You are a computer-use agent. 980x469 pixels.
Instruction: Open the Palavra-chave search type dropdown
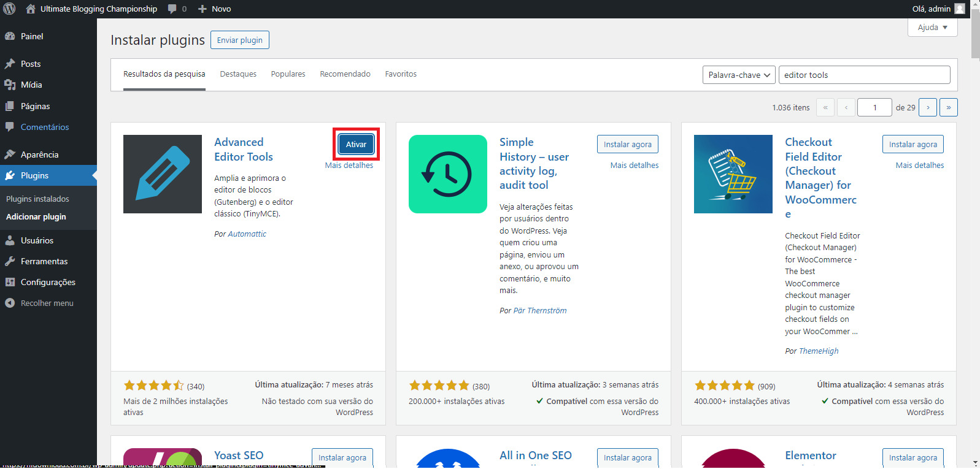pos(739,75)
